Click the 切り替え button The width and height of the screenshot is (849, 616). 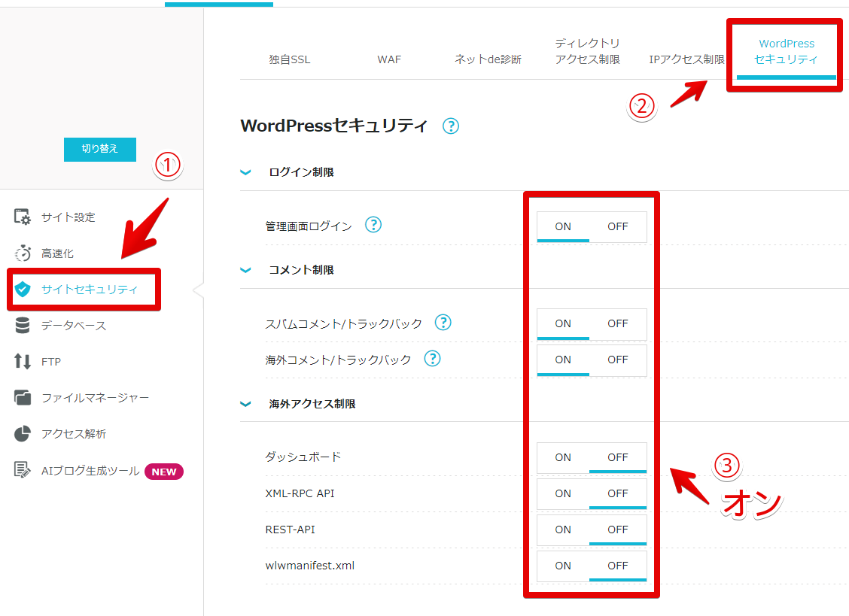100,149
